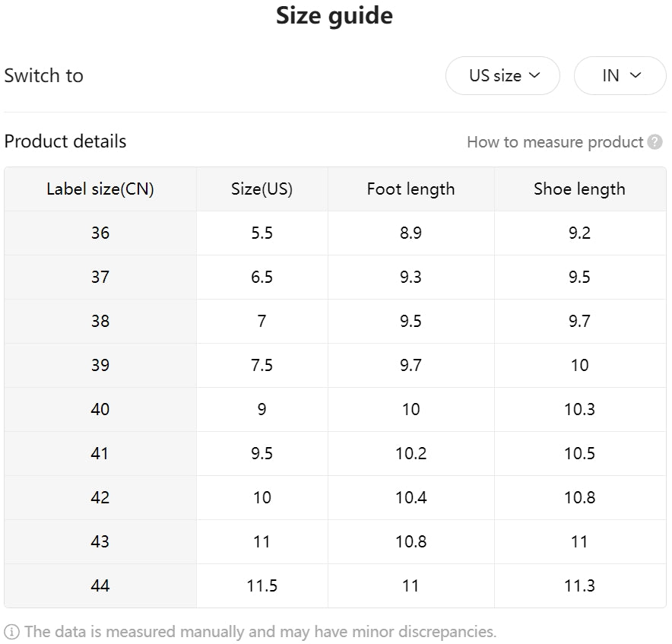Select the label size 42 cell
Image resolution: width=672 pixels, height=644 pixels.
coord(100,498)
